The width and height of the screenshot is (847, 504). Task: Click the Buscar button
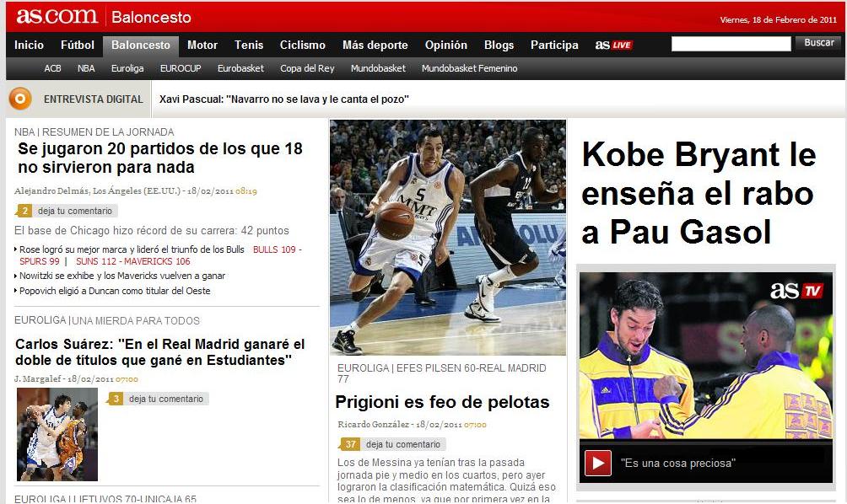coord(818,43)
